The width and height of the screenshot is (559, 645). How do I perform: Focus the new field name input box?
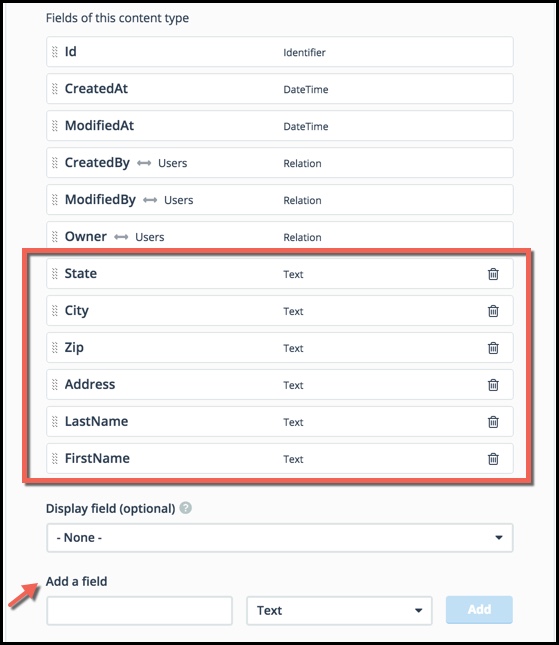[x=139, y=611]
